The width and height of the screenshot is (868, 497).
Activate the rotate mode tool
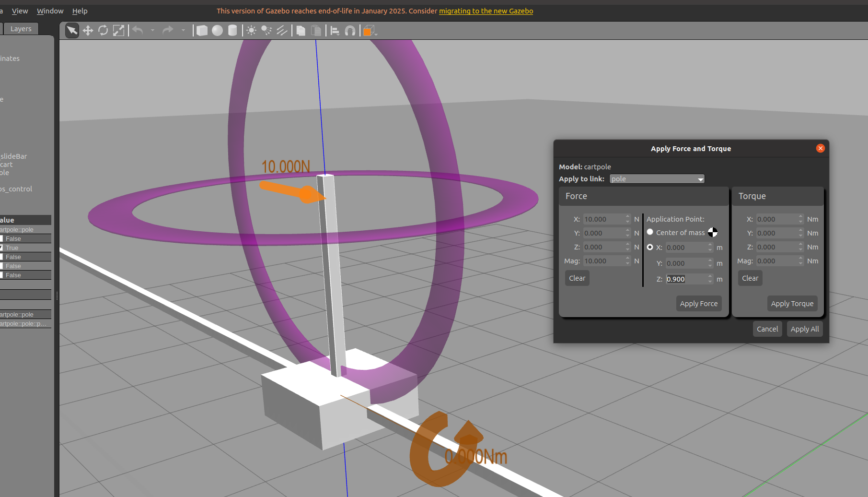click(x=103, y=31)
